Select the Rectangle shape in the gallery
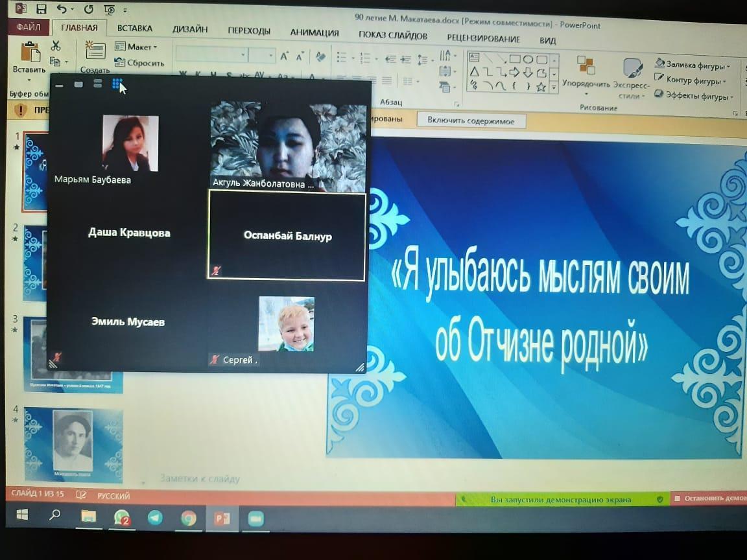The height and width of the screenshot is (560, 747). (514, 59)
